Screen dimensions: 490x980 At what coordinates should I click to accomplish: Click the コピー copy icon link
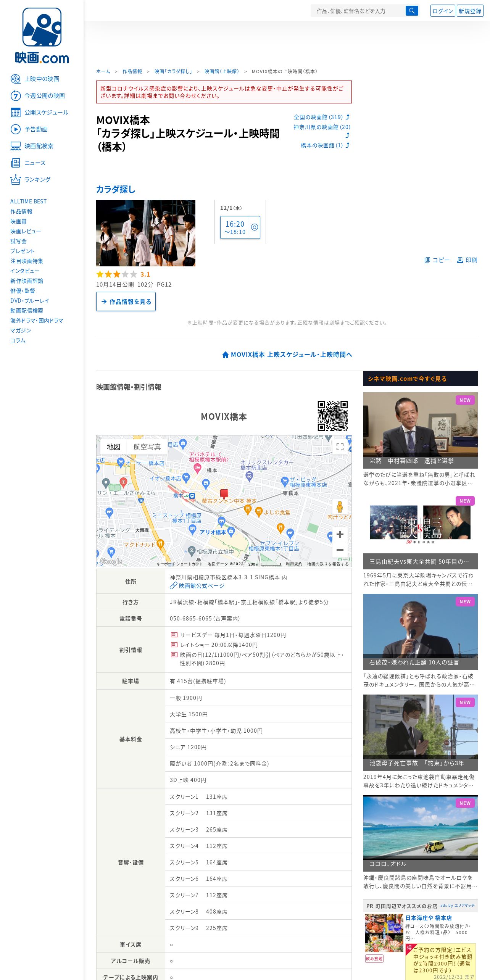coord(437,260)
